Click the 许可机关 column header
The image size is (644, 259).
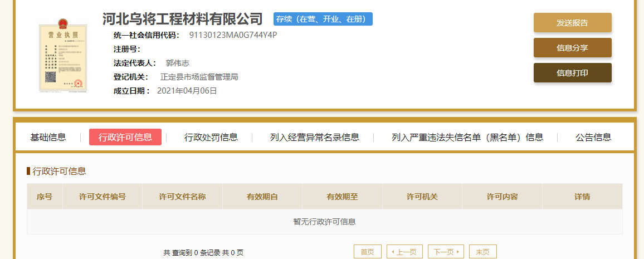(422, 197)
